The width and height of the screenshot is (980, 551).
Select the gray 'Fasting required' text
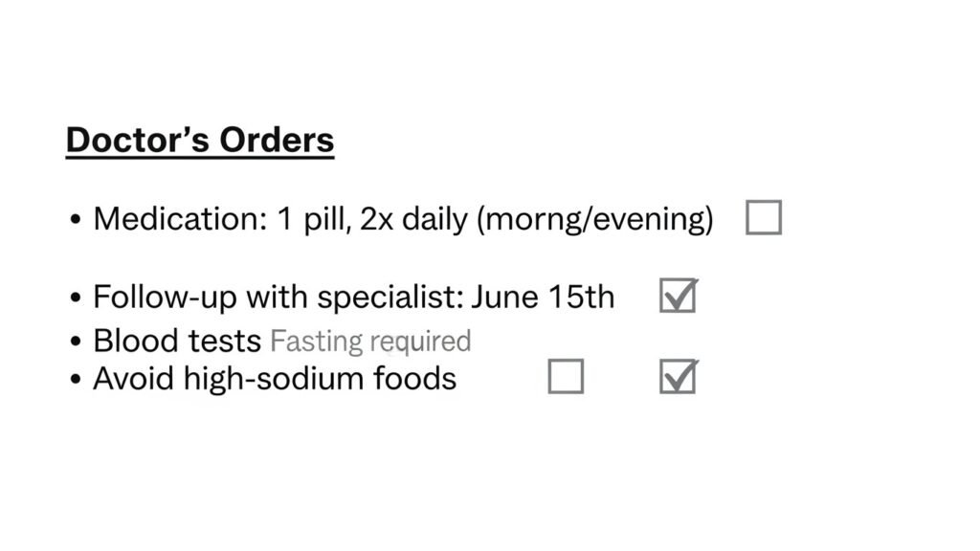[370, 341]
